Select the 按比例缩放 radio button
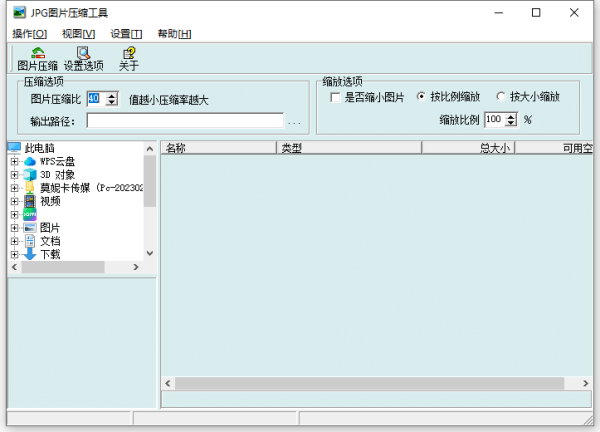The width and height of the screenshot is (600, 432). 421,96
